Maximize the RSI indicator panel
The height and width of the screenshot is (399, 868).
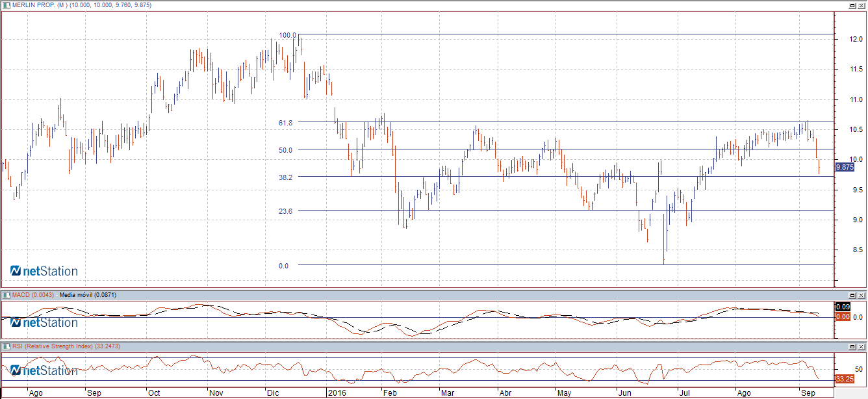(852, 346)
